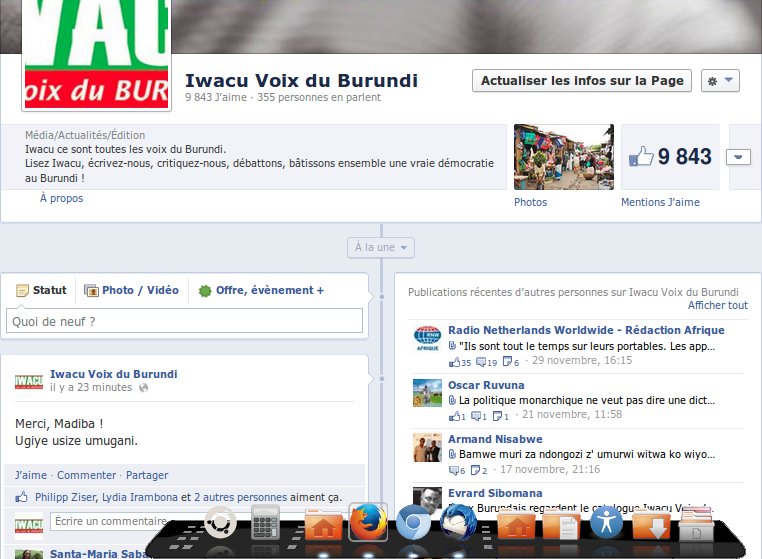Viewport: 762px width, 559px height.
Task: Click 'Ils sont tout le temps' post text
Action: tap(587, 346)
